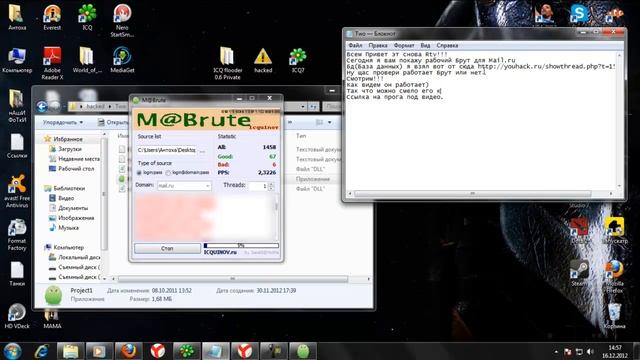Open the Формат menu in Notepad
Screen dimensions: 640x360
[x=404, y=45]
